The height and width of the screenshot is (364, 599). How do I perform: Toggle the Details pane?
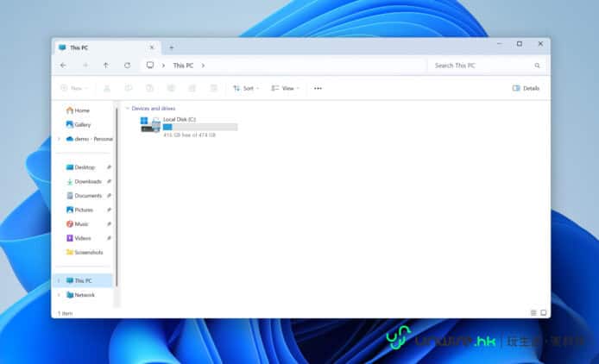click(526, 88)
